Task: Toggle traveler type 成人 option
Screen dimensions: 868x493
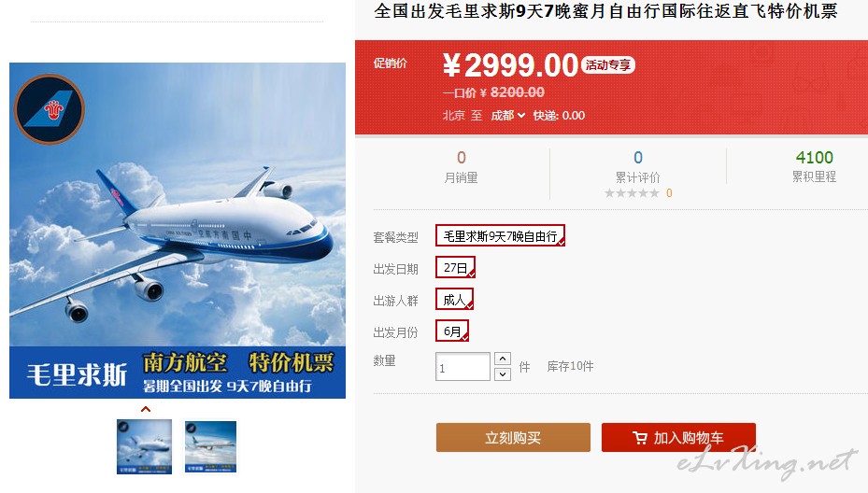Action: (454, 300)
